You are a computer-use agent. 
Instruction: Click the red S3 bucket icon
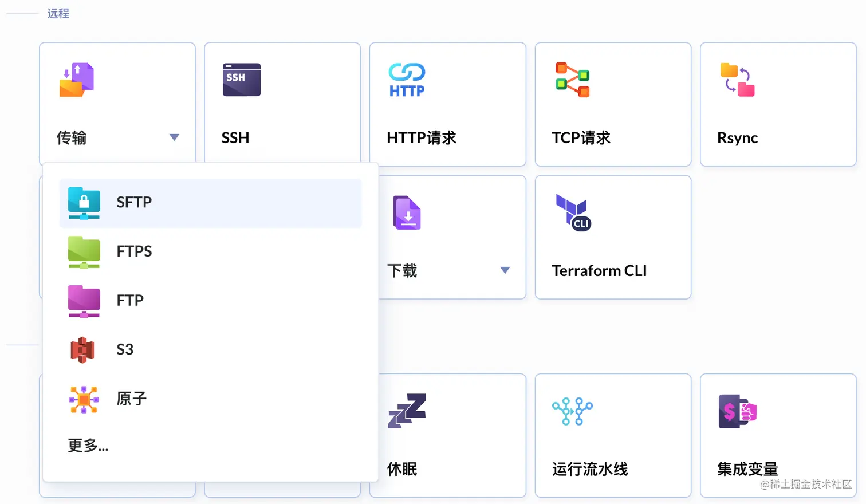click(x=82, y=350)
